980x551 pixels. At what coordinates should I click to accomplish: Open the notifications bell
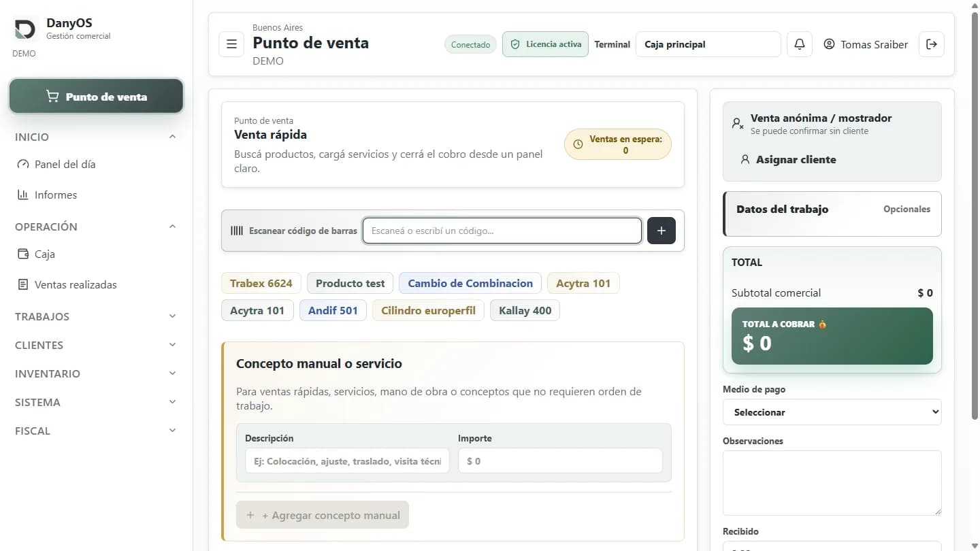800,44
